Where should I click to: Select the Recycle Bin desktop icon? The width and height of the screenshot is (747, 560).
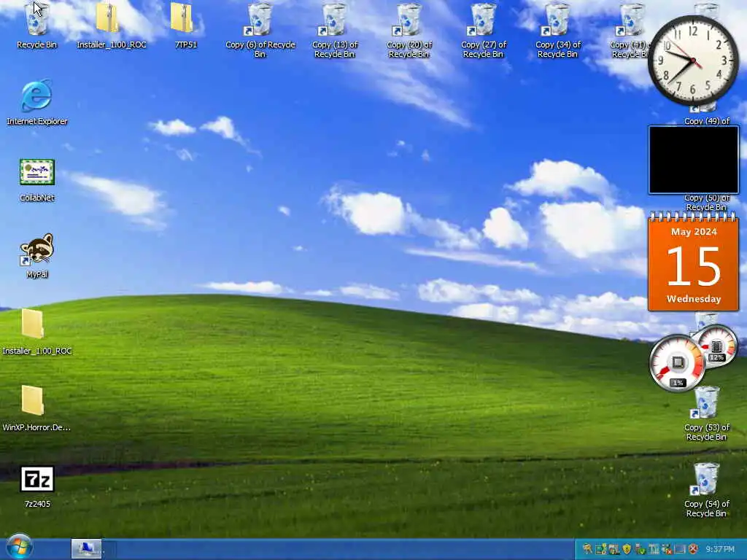coord(36,26)
